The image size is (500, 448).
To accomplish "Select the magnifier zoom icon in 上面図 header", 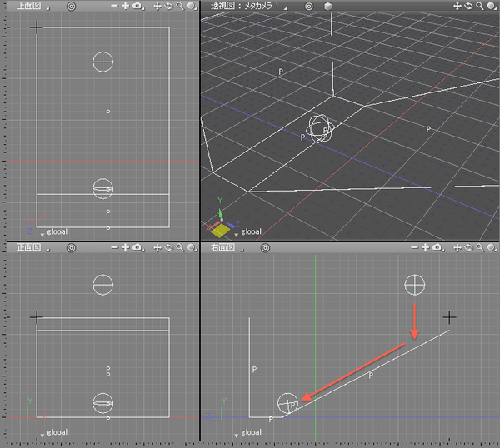I will click(x=180, y=6).
